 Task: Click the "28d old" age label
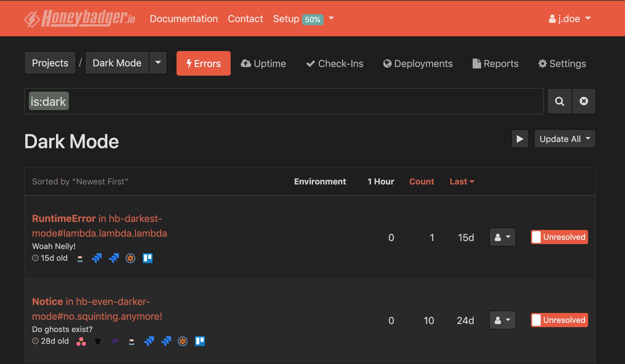tap(50, 341)
